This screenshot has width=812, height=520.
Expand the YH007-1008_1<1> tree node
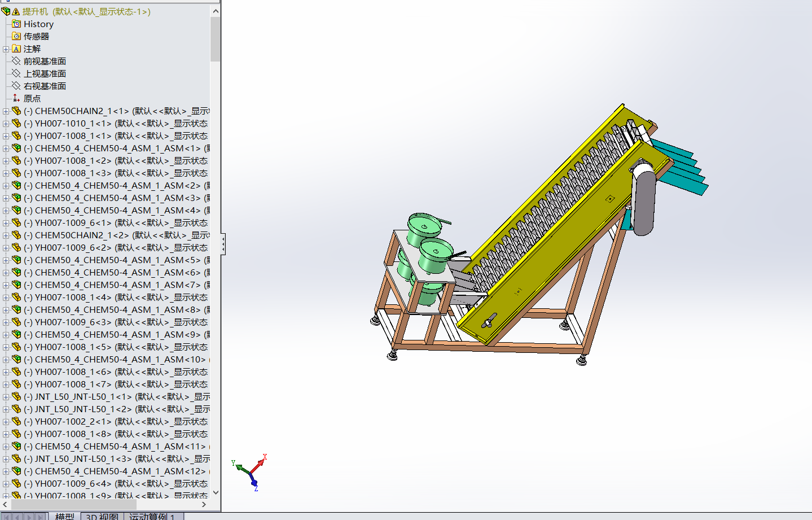6,136
